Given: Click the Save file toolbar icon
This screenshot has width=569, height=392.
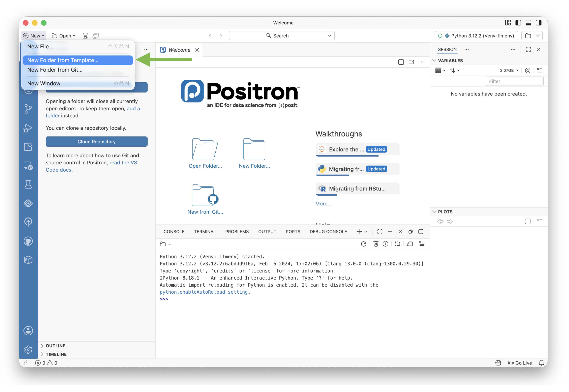Looking at the screenshot, I should [x=85, y=36].
